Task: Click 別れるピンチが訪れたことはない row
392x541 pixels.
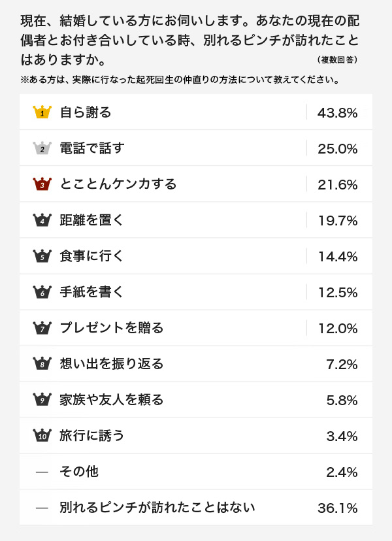Action: coord(196,507)
